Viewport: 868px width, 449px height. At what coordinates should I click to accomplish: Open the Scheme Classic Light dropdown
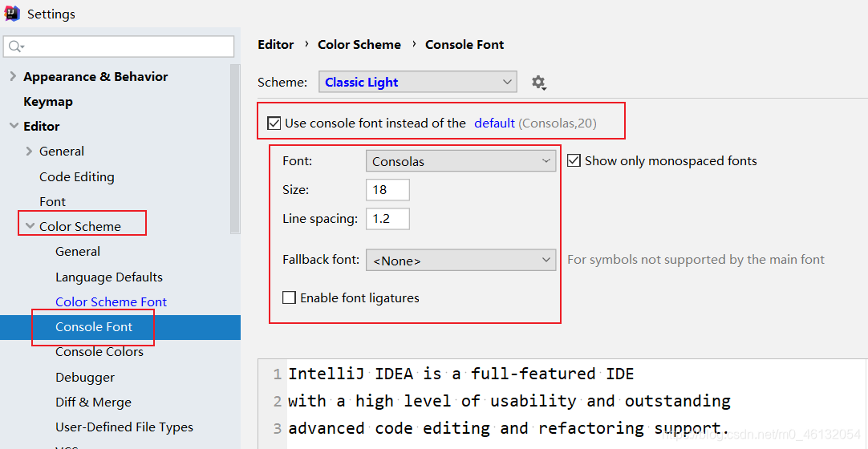point(417,82)
